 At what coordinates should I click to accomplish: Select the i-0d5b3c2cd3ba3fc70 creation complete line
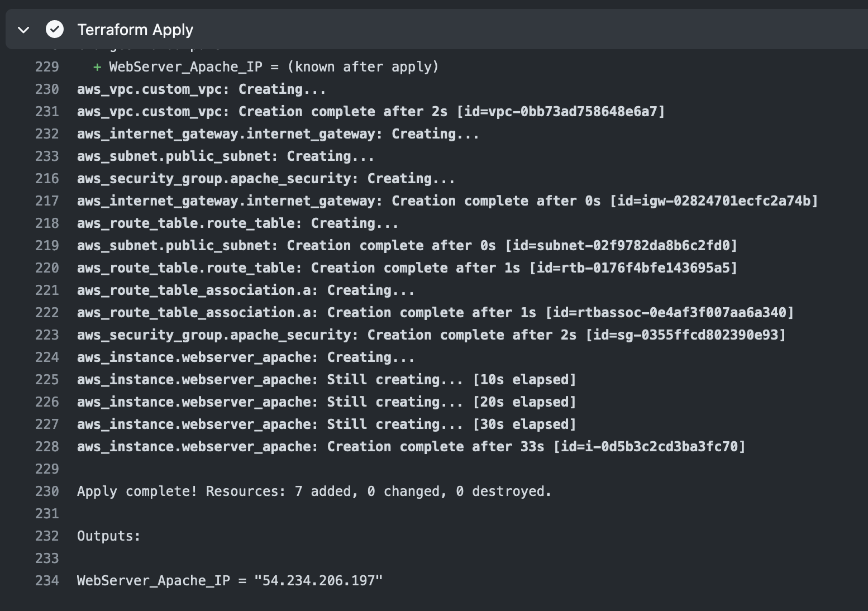tap(411, 447)
